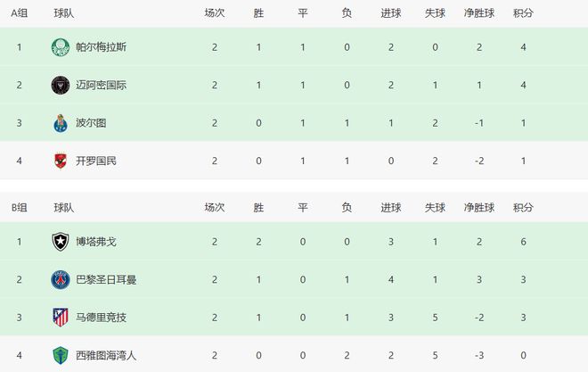Click the 净胜球 column header in group B
Viewport: 588px width, 372px height.
479,207
